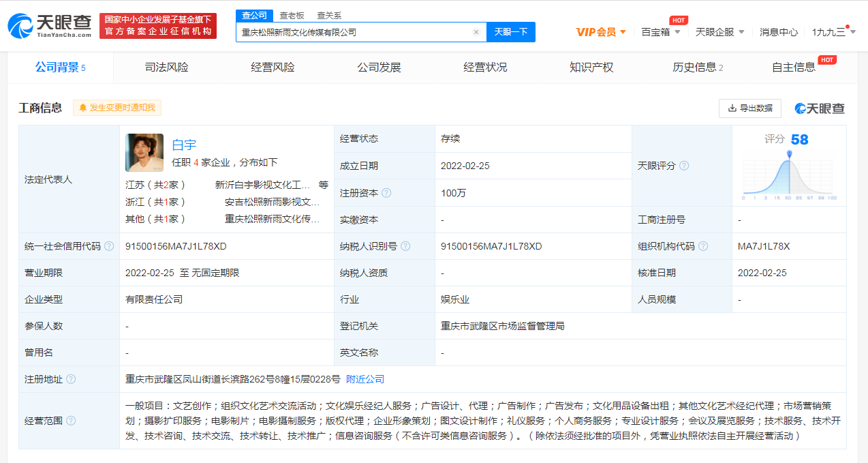Expand the VIP会员 dropdown menu
Image resolution: width=868 pixels, height=463 pixels.
coord(601,32)
